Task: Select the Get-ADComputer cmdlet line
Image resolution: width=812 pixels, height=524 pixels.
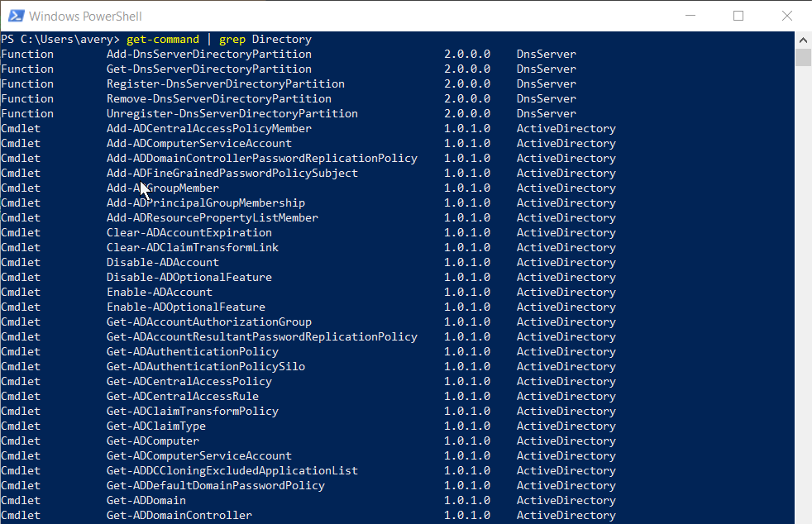Action: tap(152, 441)
